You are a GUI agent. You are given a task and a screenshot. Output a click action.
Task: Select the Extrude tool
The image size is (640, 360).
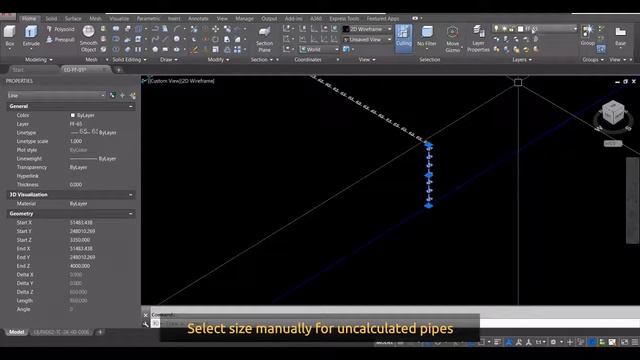(x=31, y=36)
